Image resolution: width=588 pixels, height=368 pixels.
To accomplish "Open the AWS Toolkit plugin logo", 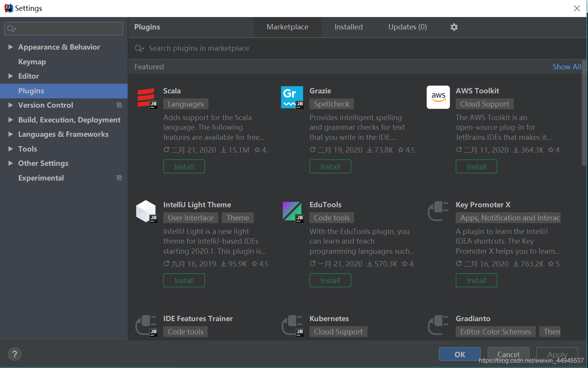I will pyautogui.click(x=438, y=97).
